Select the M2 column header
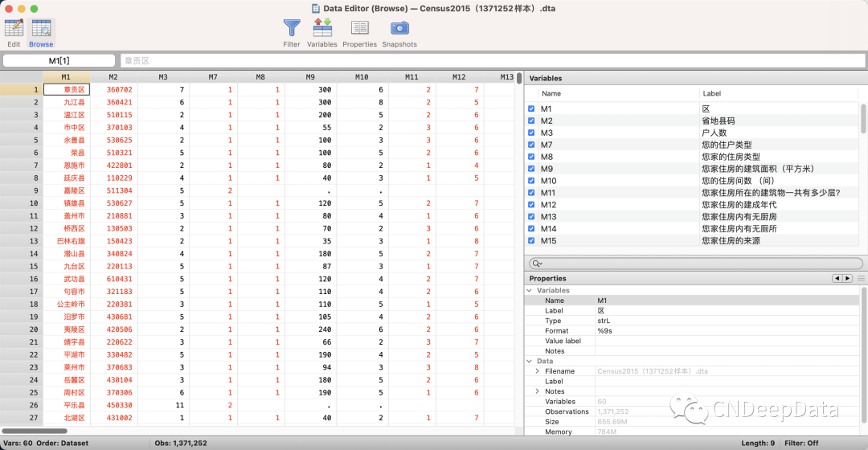The height and width of the screenshot is (450, 868). (x=113, y=77)
